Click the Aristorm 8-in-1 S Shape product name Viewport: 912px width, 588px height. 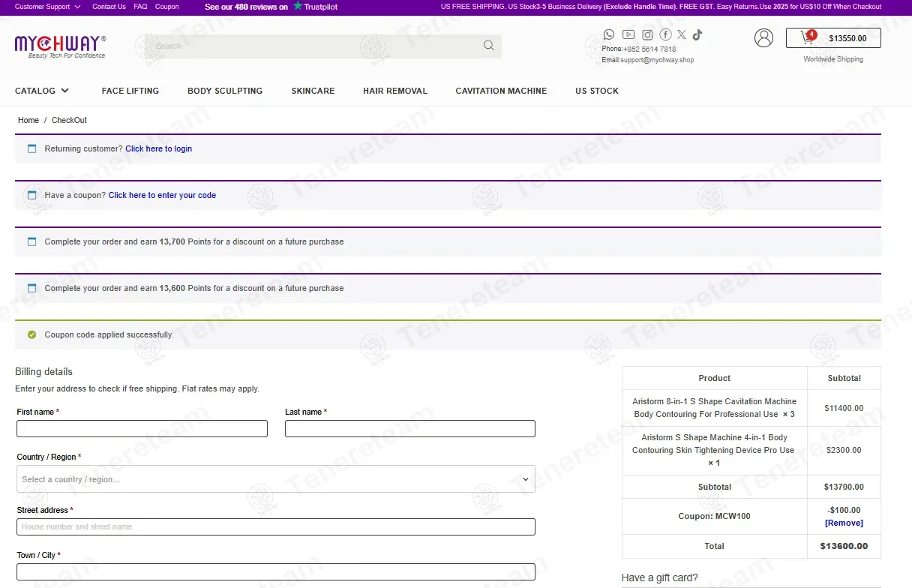click(x=714, y=408)
